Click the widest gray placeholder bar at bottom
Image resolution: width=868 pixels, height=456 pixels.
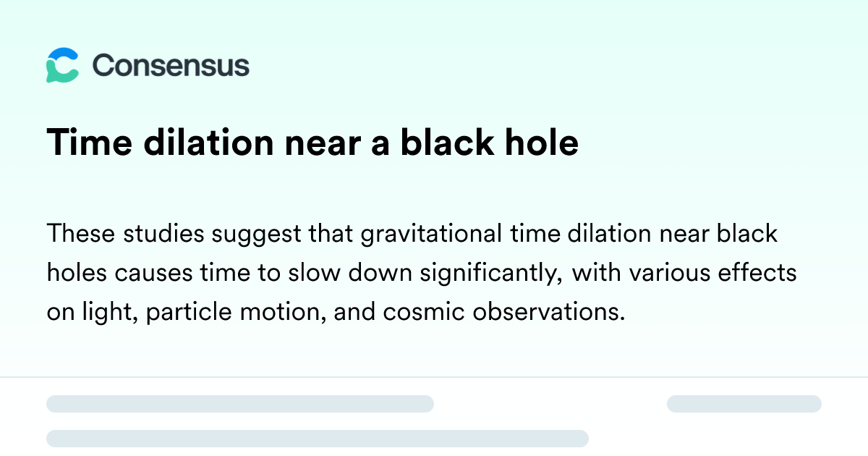tap(318, 439)
